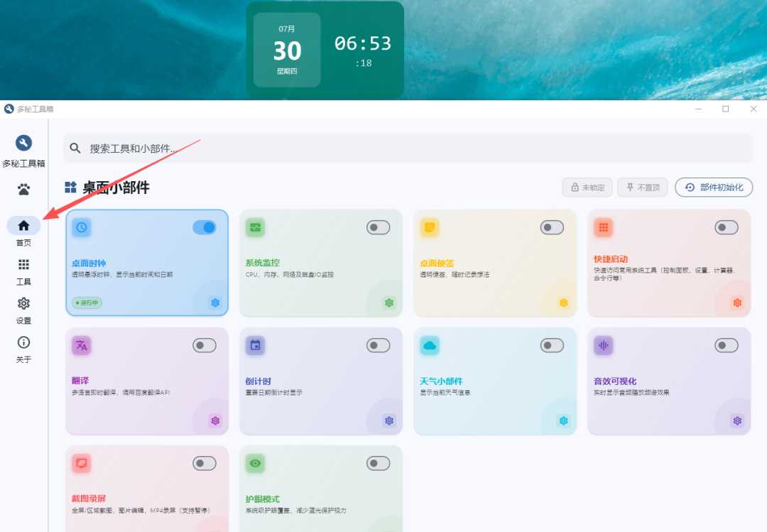Activate the 护眼模式 toggle

click(378, 463)
